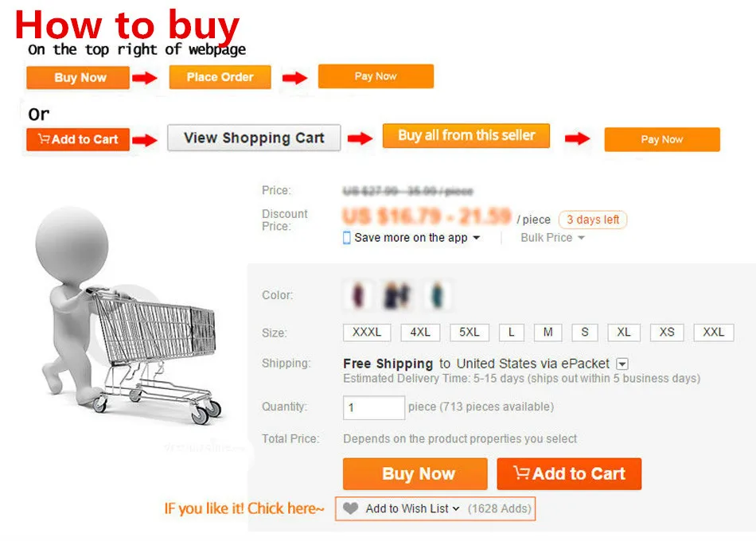Viewport: 756px width, 541px height.
Task: Click the large Add to Cart button
Action: point(570,473)
